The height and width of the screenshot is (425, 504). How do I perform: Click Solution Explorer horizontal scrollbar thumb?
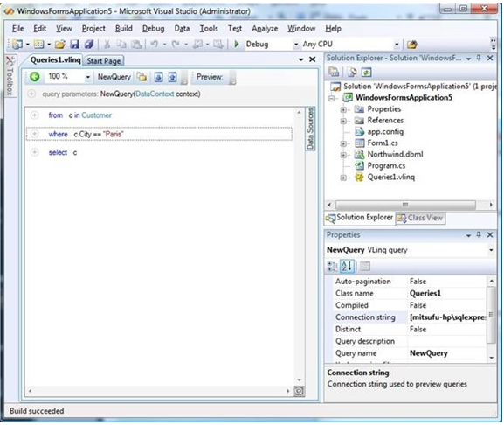[405, 205]
